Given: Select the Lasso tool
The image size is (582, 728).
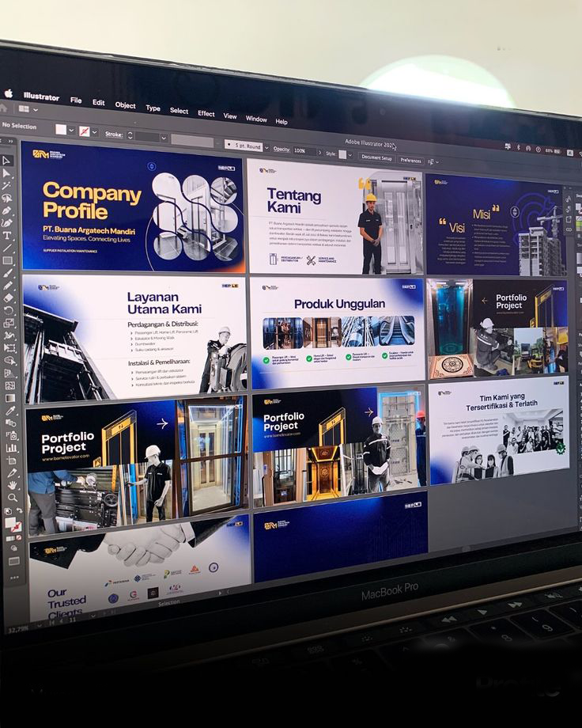Looking at the screenshot, I should [x=6, y=199].
